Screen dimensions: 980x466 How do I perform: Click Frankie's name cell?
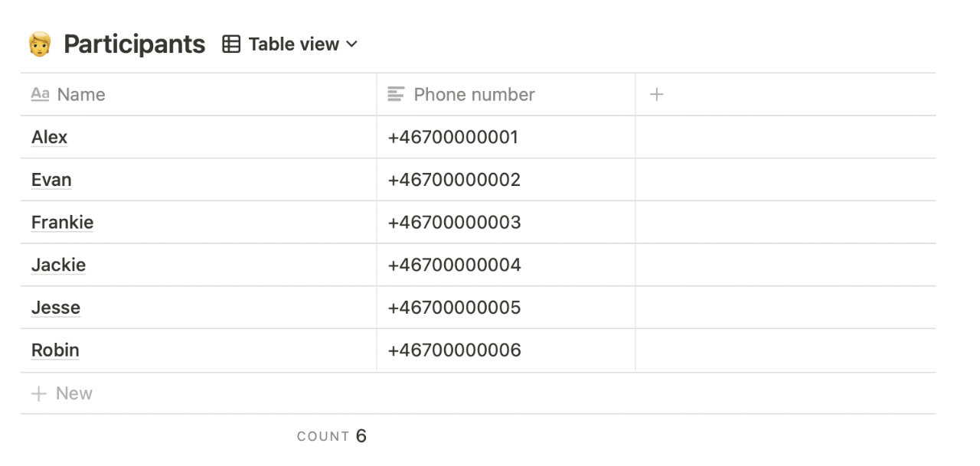pos(62,222)
